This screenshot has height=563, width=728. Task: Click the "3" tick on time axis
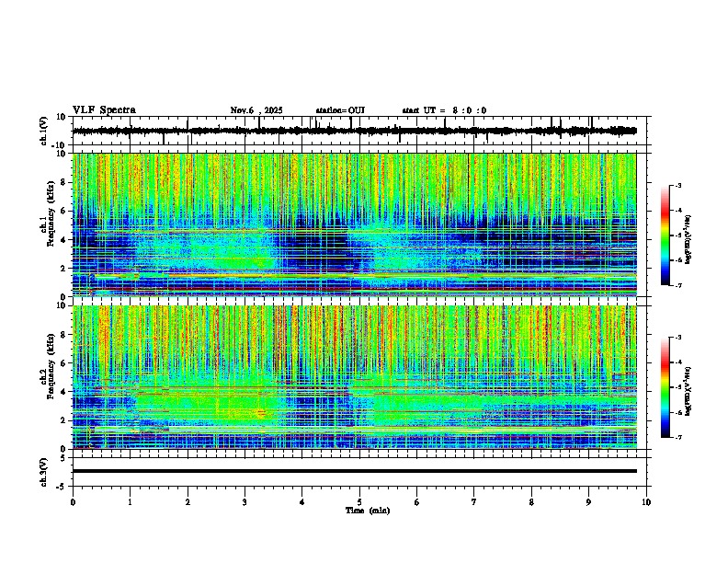(x=245, y=502)
